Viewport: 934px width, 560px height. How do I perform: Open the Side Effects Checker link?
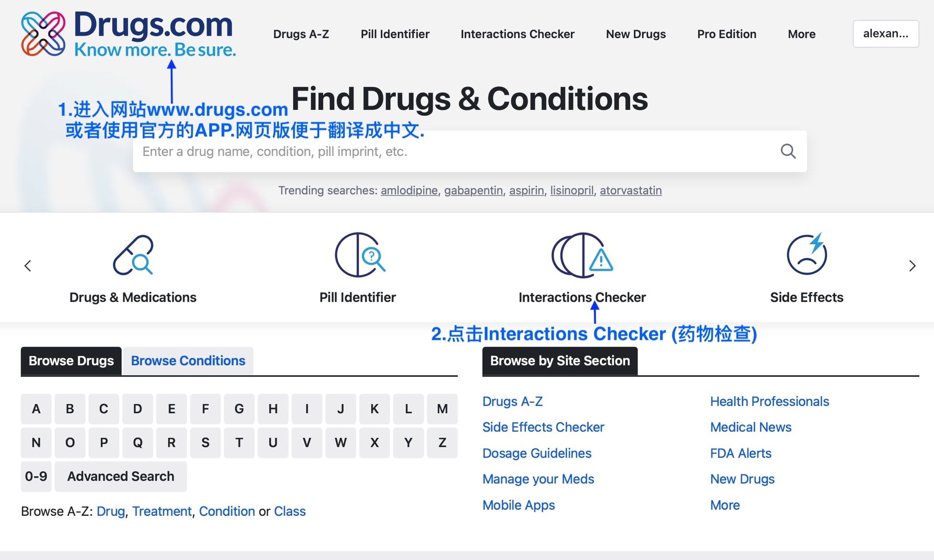click(543, 427)
